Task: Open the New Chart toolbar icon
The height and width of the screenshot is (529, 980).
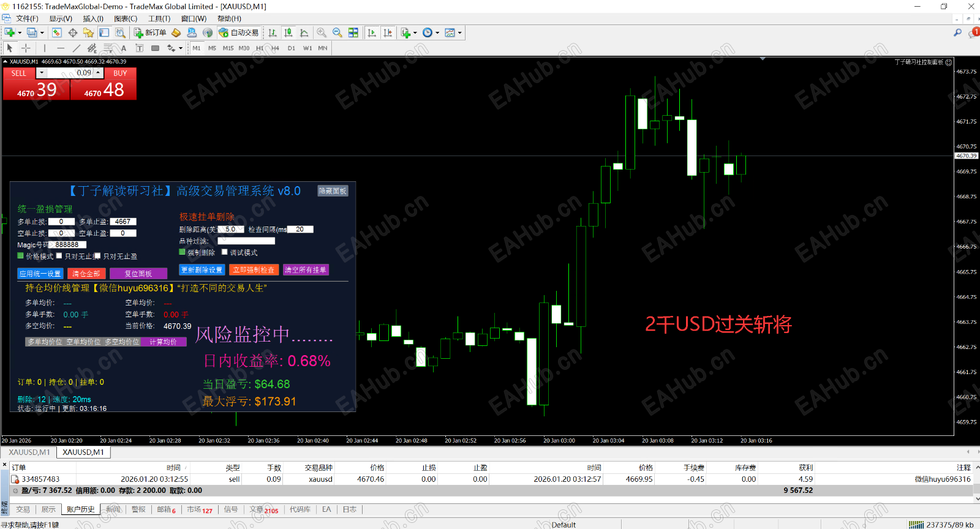Action: coord(10,32)
